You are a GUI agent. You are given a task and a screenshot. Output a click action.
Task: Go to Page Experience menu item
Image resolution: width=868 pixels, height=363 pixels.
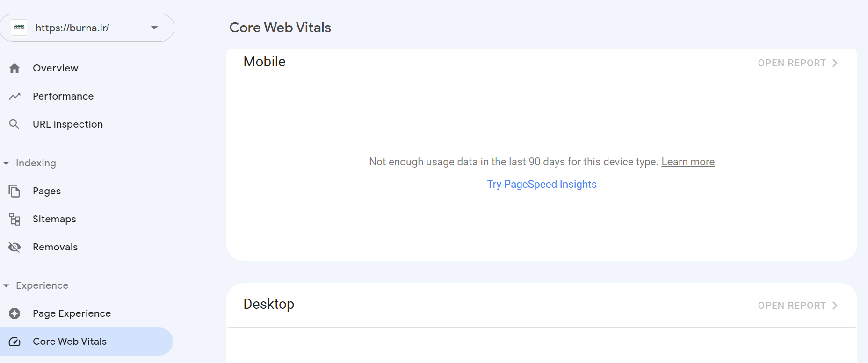72,313
